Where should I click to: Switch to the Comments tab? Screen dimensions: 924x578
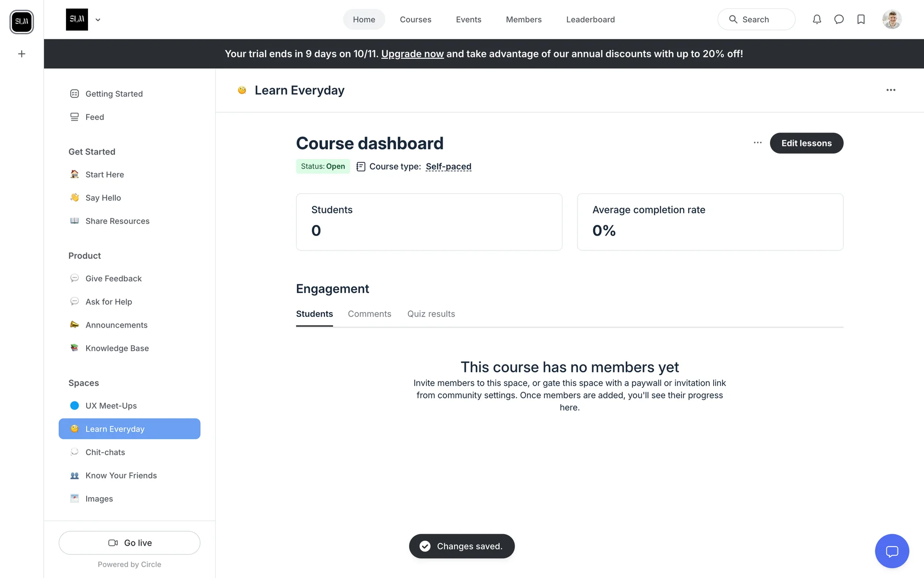coord(369,314)
